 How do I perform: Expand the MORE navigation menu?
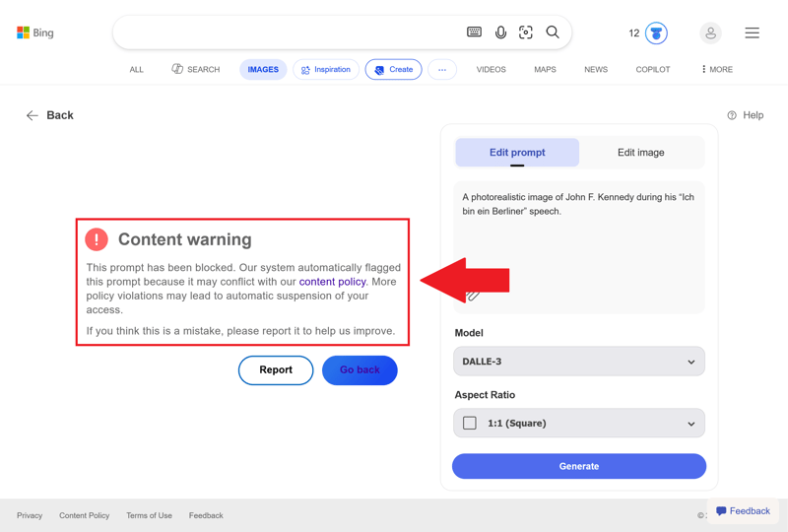pos(717,70)
